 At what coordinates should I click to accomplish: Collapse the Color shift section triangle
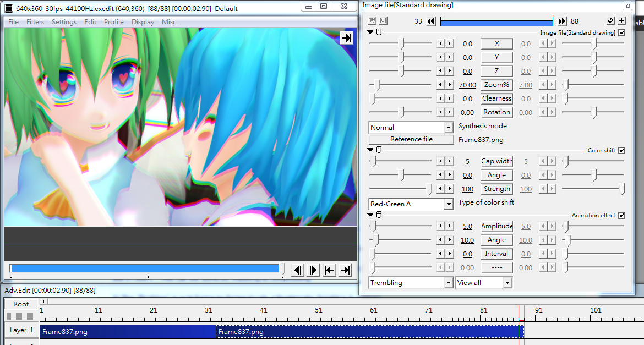click(370, 150)
